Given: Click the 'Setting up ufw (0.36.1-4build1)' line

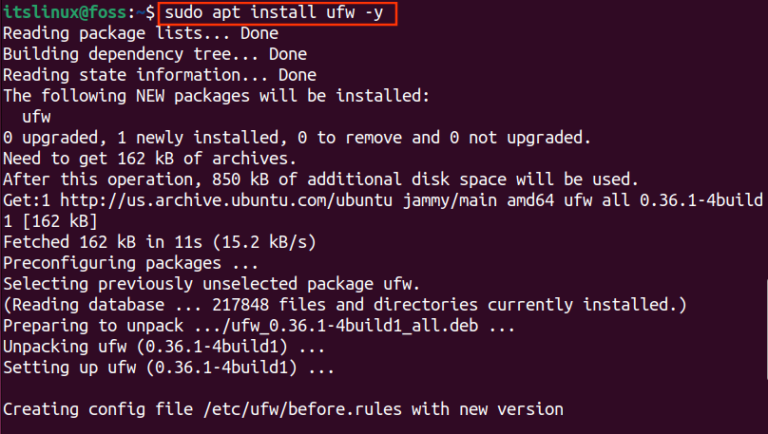Looking at the screenshot, I should pos(168,367).
